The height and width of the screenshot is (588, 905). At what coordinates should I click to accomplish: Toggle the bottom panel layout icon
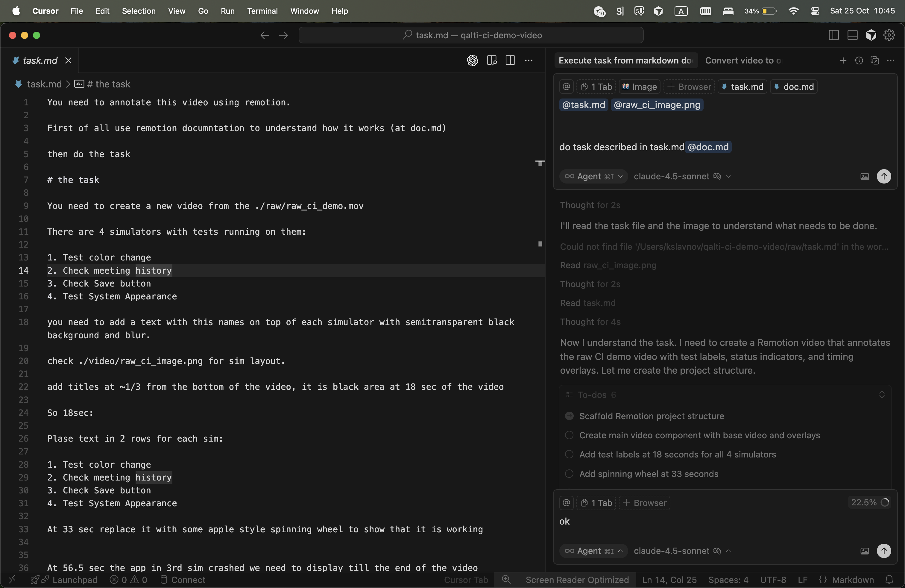click(x=853, y=35)
